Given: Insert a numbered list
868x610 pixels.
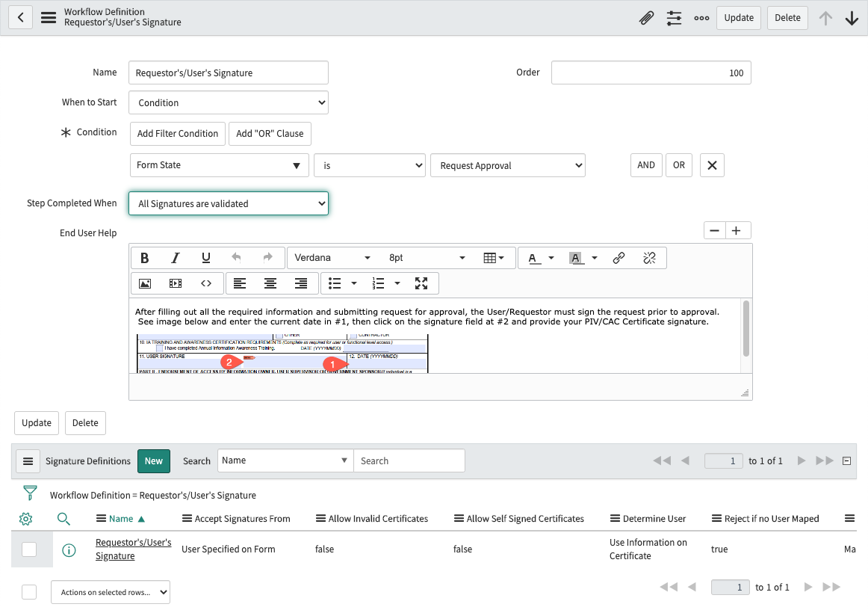Looking at the screenshot, I should 378,283.
